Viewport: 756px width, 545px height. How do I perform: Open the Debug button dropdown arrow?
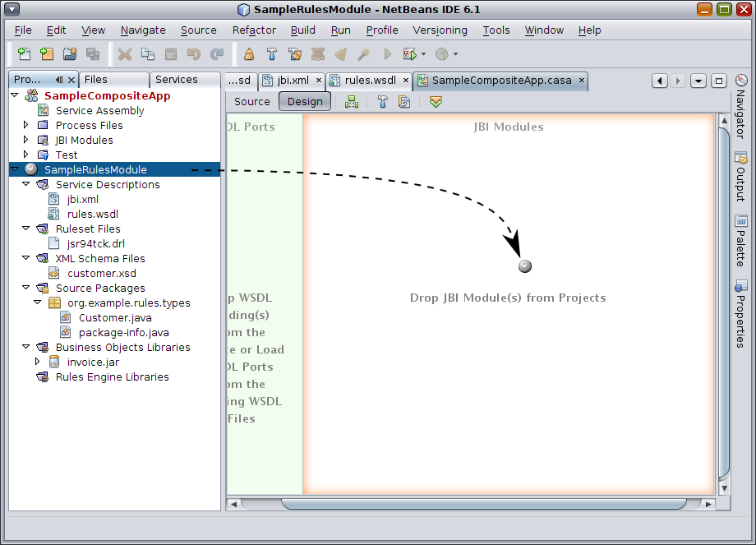point(424,54)
